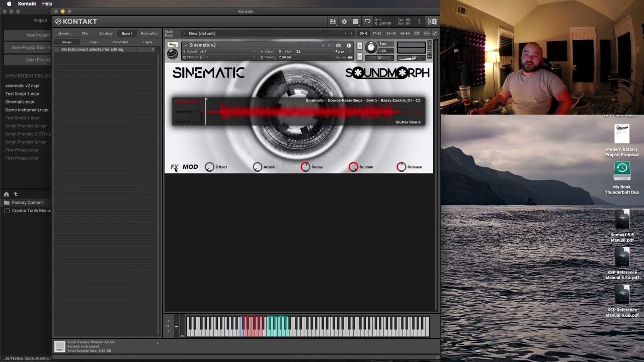Select the Stretched sample mode

tap(186, 102)
